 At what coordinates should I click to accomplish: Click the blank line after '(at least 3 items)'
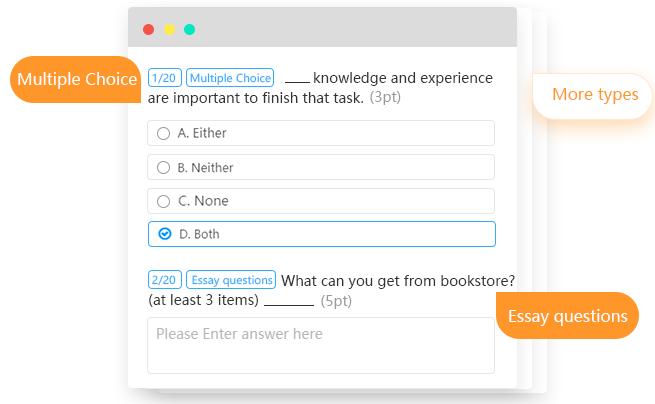point(289,301)
